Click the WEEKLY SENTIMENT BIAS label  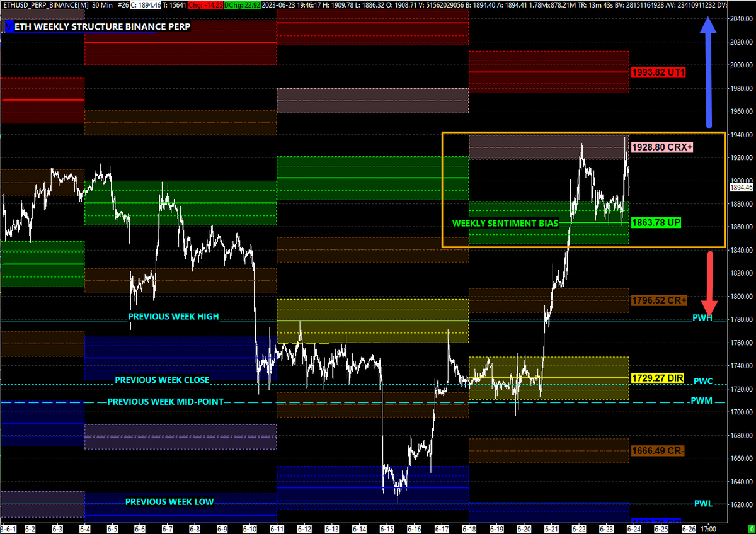point(506,223)
